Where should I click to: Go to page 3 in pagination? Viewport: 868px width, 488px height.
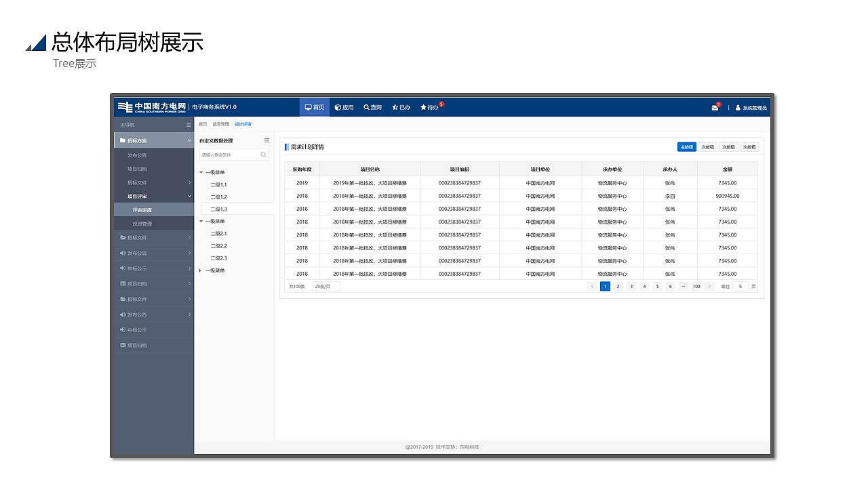point(631,286)
